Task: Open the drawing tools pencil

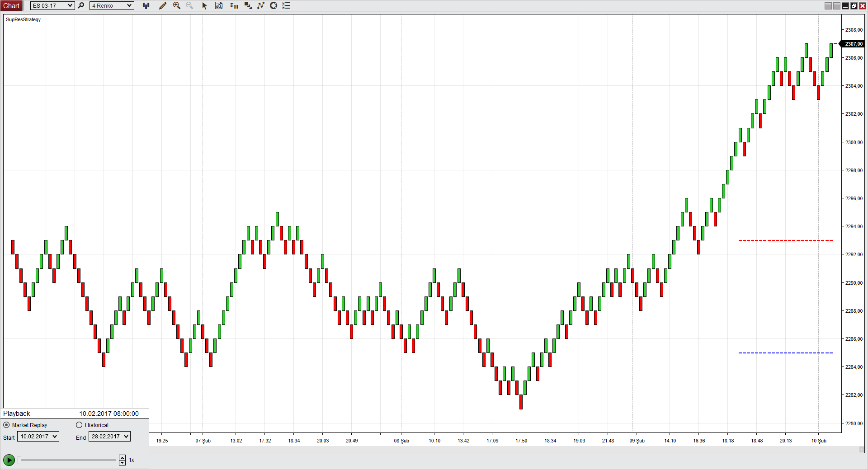Action: click(x=163, y=5)
